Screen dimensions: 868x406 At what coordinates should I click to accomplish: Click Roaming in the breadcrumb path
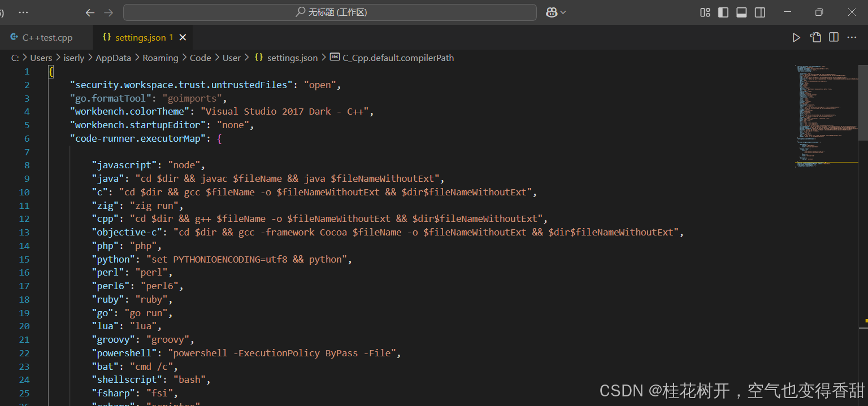coord(160,58)
